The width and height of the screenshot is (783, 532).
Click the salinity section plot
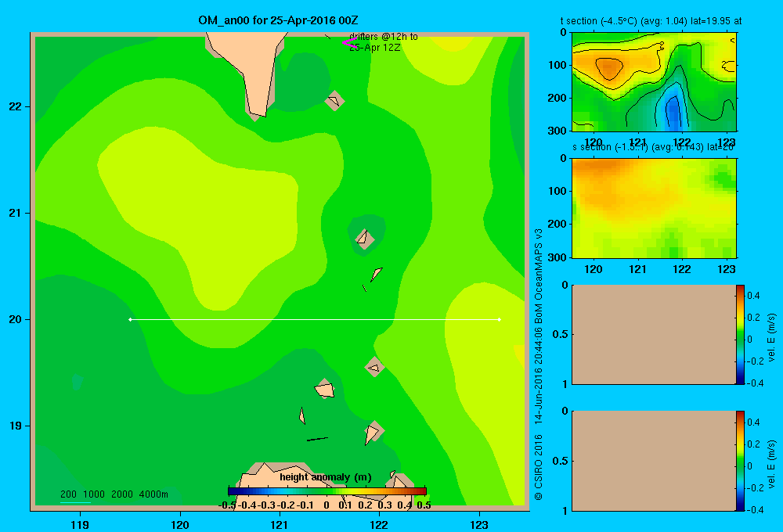point(654,208)
